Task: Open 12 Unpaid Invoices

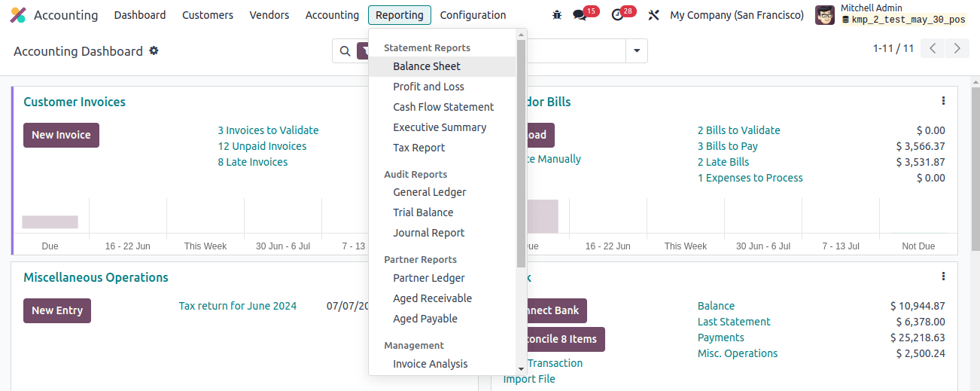Action: [x=262, y=146]
